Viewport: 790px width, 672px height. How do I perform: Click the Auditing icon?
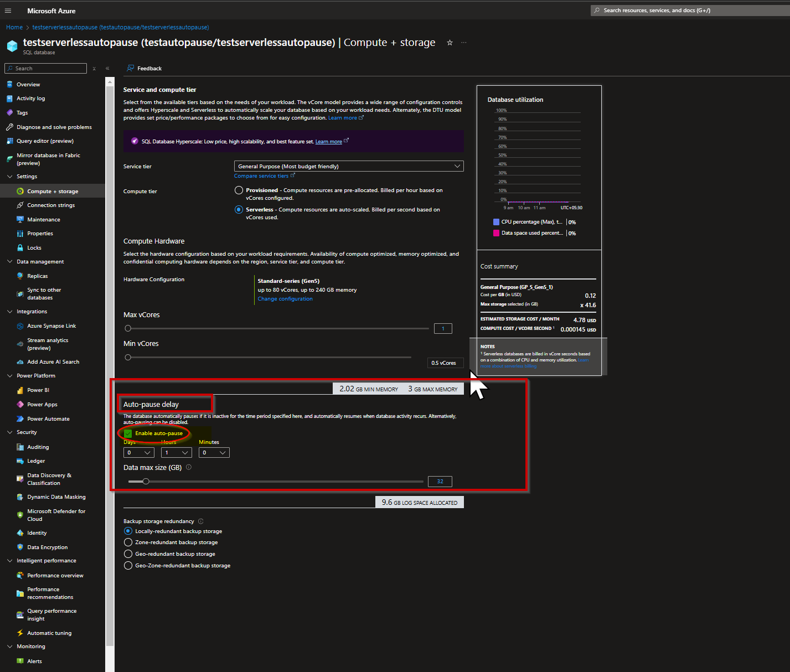(x=20, y=447)
